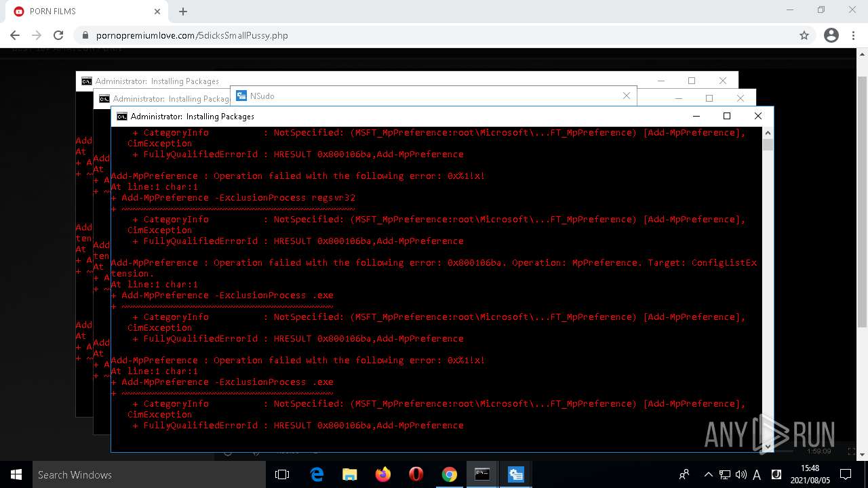Switch to the Command Prompt taskbar item
The width and height of the screenshot is (868, 488).
(x=482, y=474)
